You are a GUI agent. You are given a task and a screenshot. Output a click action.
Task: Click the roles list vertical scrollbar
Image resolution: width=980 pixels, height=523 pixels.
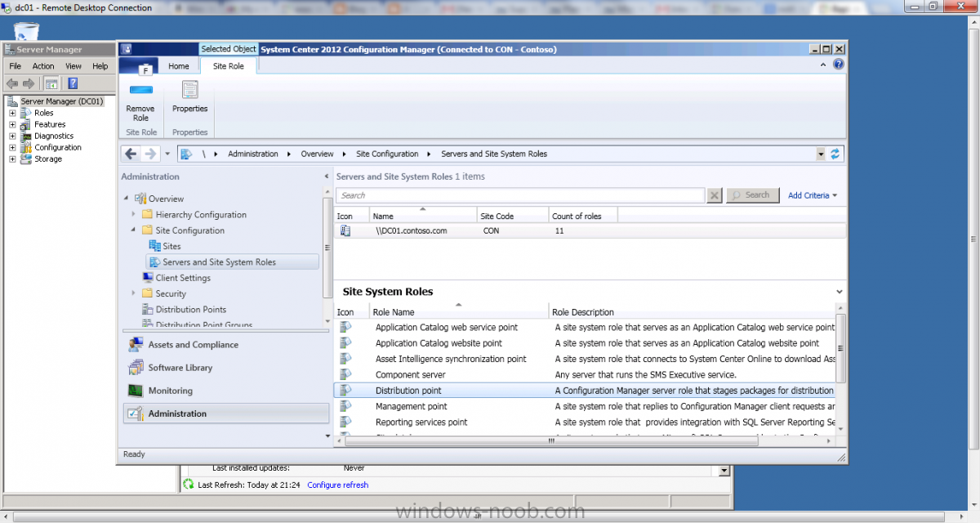point(840,348)
